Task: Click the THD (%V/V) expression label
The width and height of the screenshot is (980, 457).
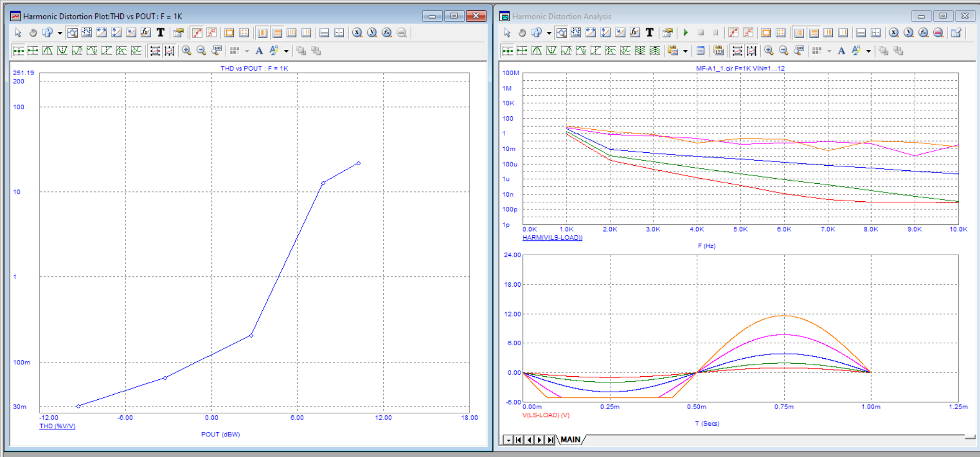Action: [x=57, y=426]
